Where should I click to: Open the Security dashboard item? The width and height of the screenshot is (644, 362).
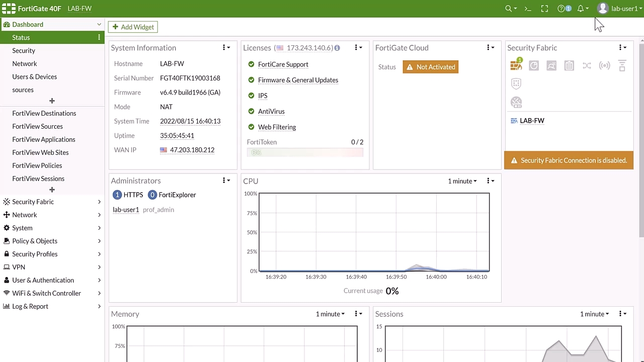pyautogui.click(x=24, y=50)
